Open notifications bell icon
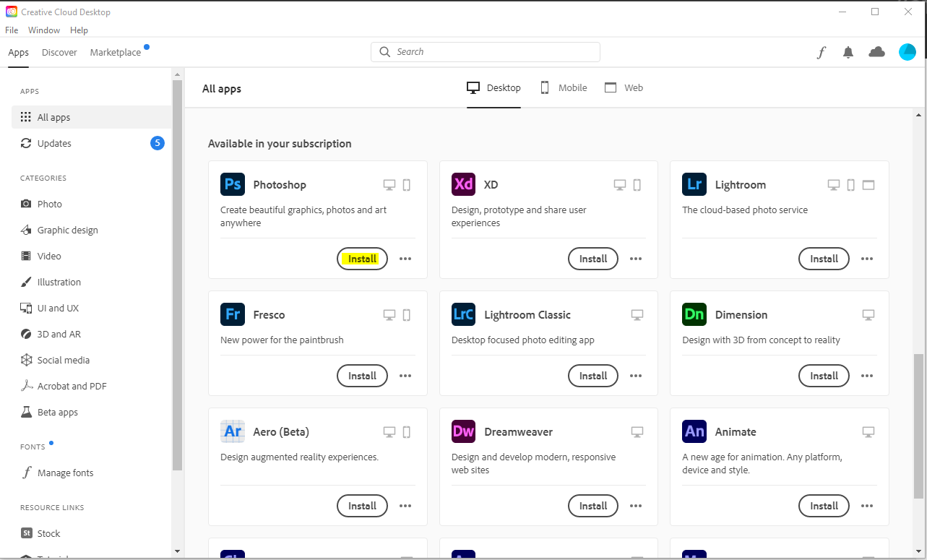Viewport: 927px width, 560px height. pyautogui.click(x=848, y=52)
